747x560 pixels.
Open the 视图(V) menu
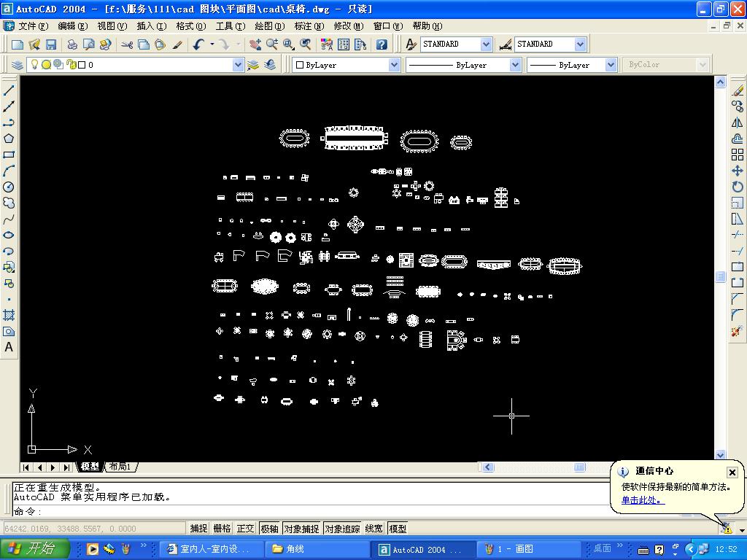pyautogui.click(x=112, y=26)
